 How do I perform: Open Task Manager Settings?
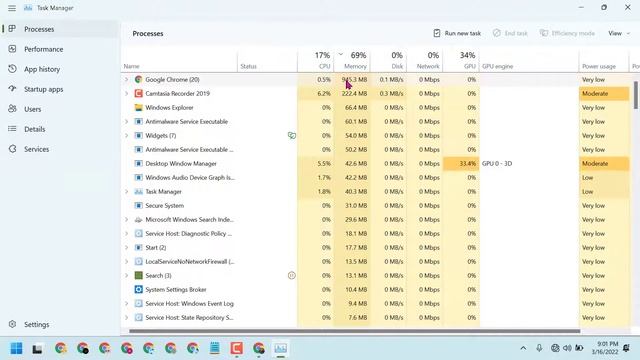click(x=60, y=324)
